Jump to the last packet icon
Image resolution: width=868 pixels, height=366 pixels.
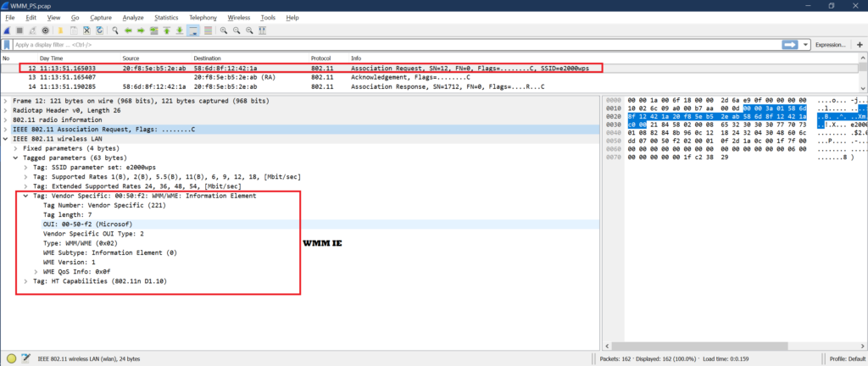[x=180, y=30]
